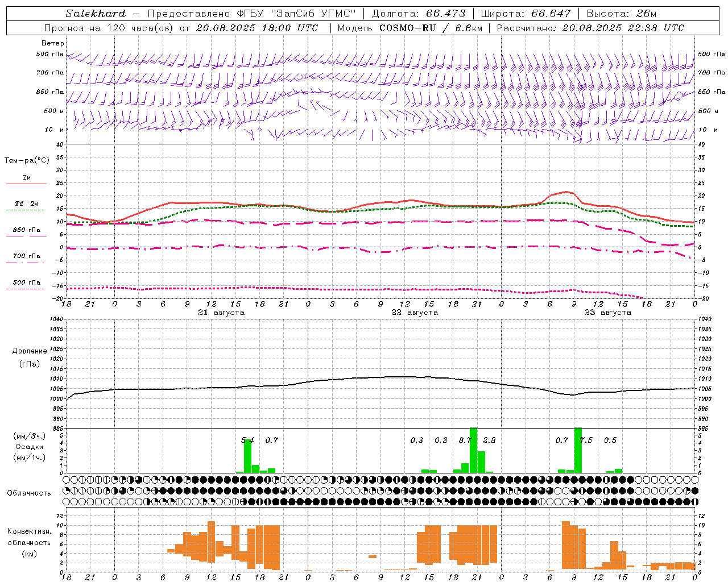Click the tallest green bar under '8.7'
This screenshot has height=582, width=728.
tap(473, 450)
